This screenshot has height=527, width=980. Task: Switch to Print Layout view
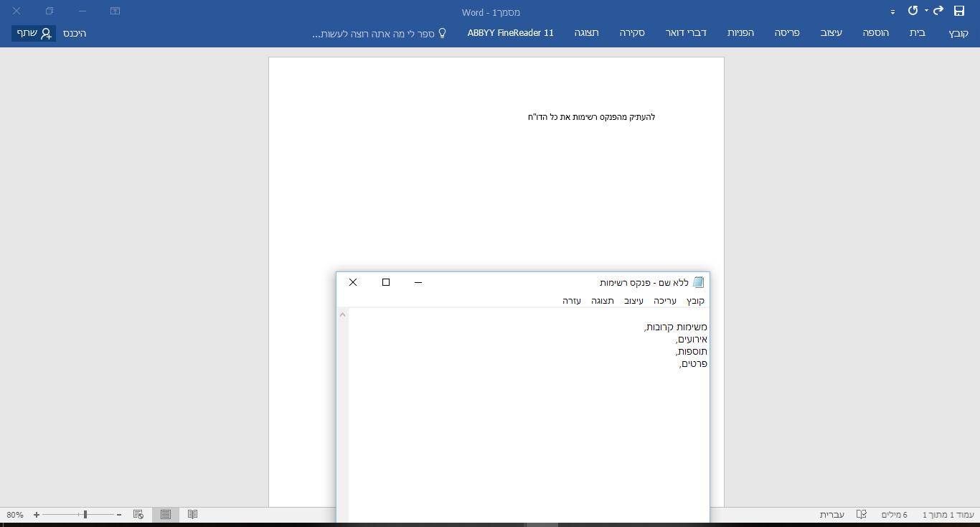tap(166, 515)
